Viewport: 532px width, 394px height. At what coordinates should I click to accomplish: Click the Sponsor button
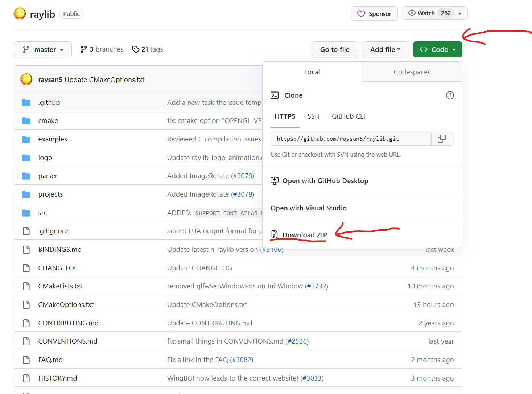coord(374,13)
